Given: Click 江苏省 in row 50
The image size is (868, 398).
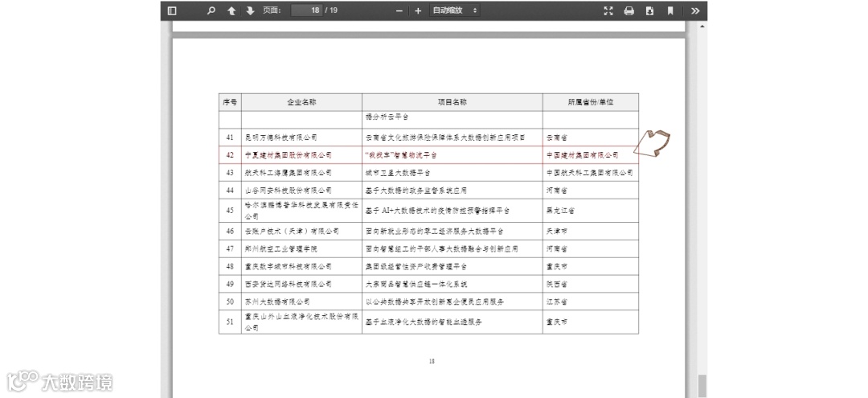Looking at the screenshot, I should pos(556,302).
